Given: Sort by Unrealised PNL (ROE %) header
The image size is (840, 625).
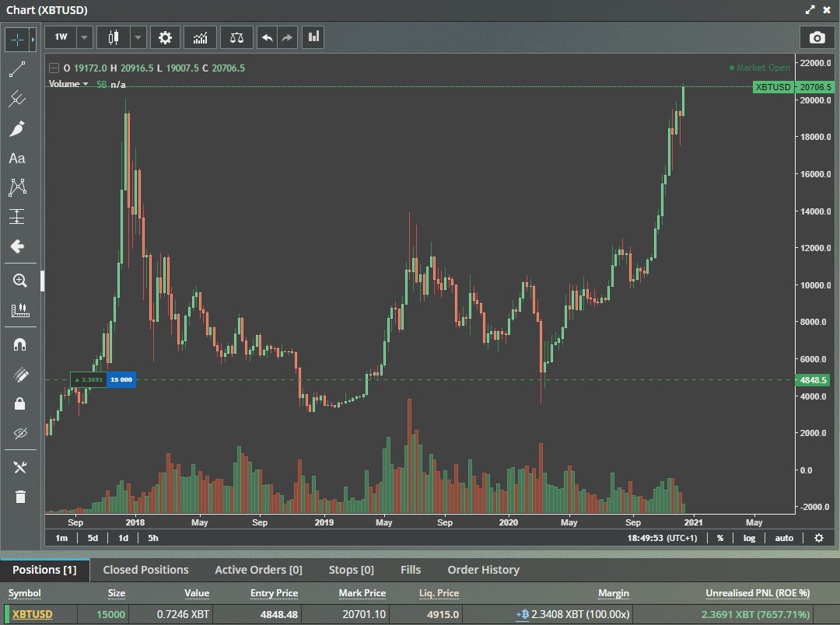Looking at the screenshot, I should pyautogui.click(x=758, y=593).
